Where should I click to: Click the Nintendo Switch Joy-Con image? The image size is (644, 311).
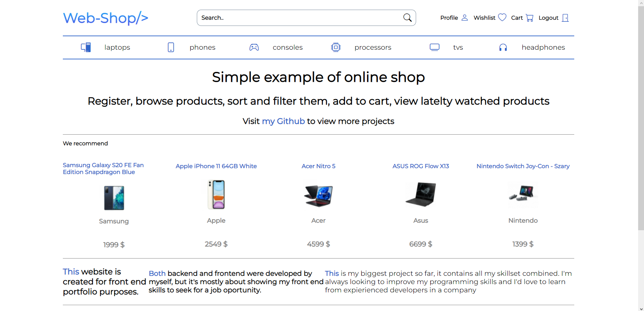coord(523,194)
